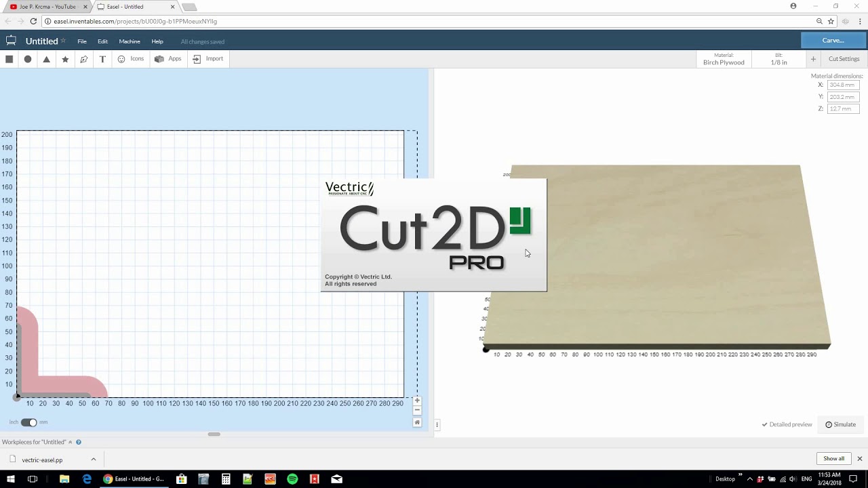Edit the Y material dimension field
The image size is (868, 488).
843,97
